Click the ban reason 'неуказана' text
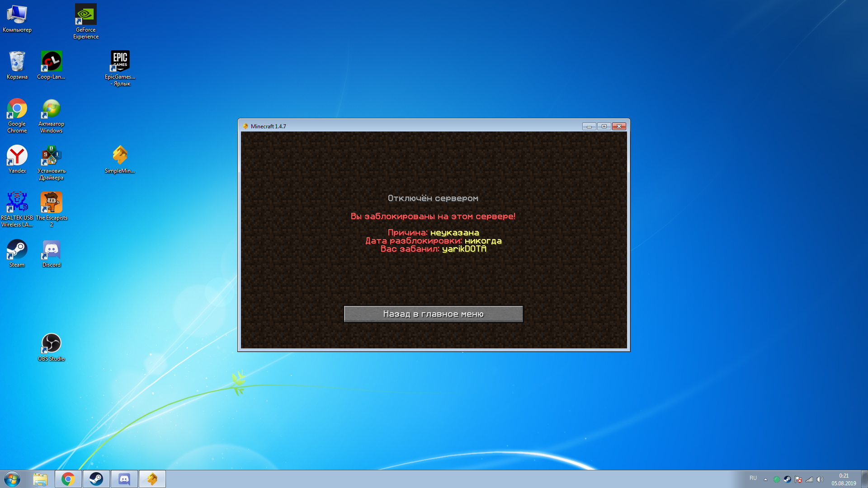The image size is (868, 488). 454,233
